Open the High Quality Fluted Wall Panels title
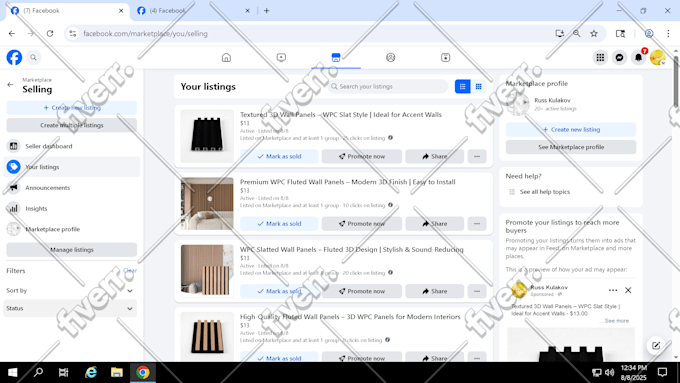Screen dimensions: 680x383 point(350,317)
